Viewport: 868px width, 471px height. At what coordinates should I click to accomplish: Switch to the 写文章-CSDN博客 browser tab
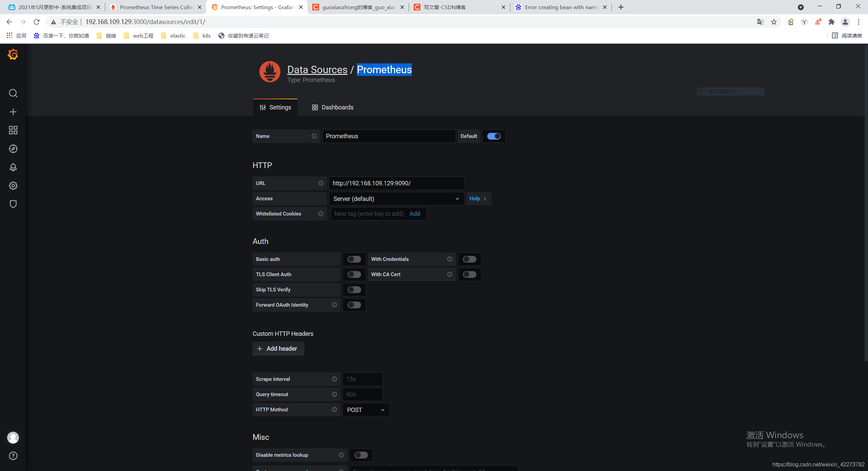459,7
